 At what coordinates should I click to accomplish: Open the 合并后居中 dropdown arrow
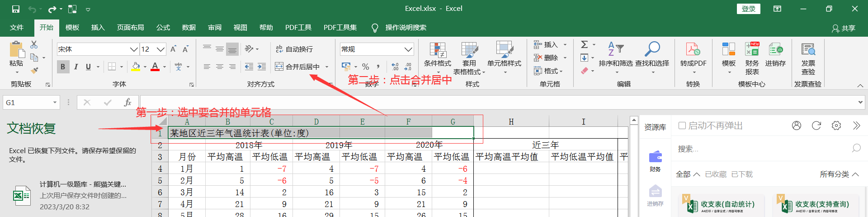327,67
